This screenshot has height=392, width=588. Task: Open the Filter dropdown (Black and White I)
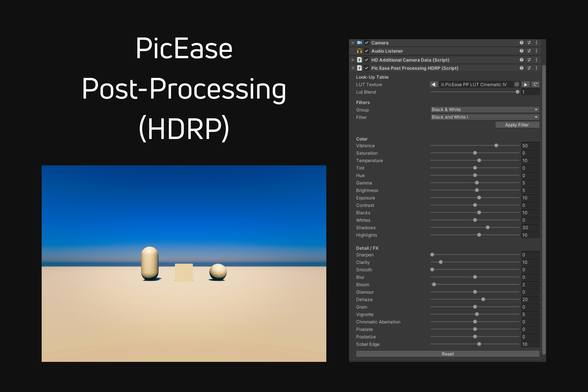point(485,117)
